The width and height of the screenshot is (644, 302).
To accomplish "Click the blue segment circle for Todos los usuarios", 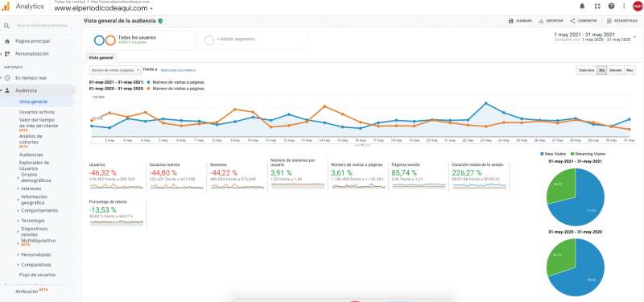I will [x=99, y=40].
